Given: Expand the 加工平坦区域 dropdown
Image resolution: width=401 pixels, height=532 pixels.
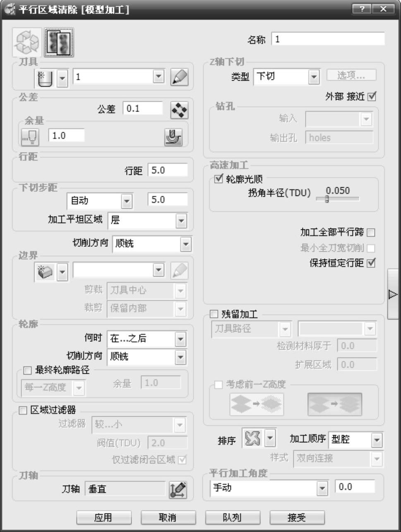Looking at the screenshot, I should click(181, 221).
